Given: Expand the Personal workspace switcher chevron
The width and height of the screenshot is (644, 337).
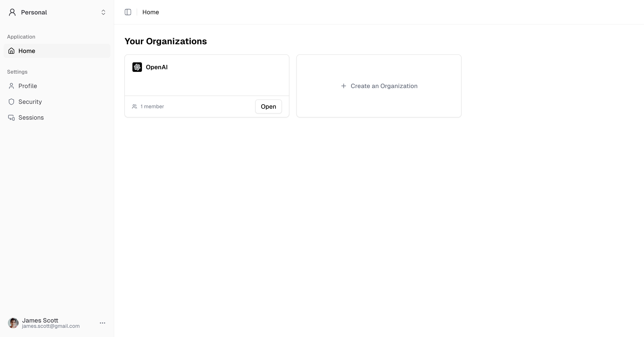Looking at the screenshot, I should tap(103, 12).
